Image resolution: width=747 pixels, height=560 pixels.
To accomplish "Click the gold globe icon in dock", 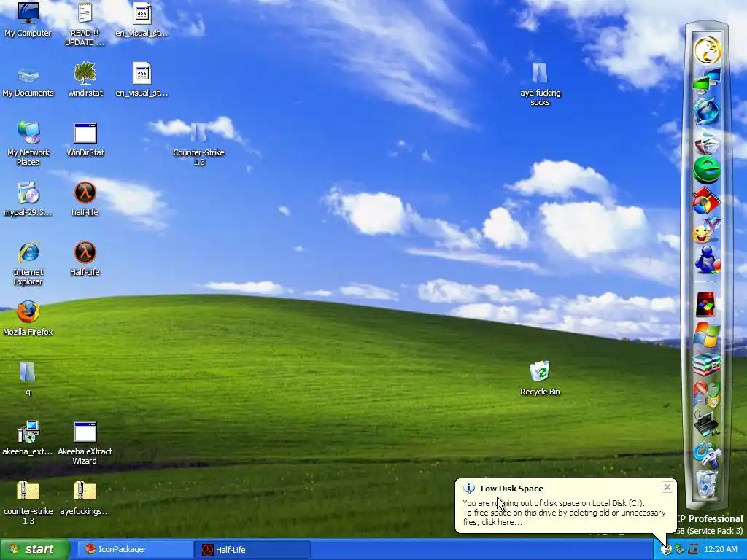I will [x=707, y=50].
